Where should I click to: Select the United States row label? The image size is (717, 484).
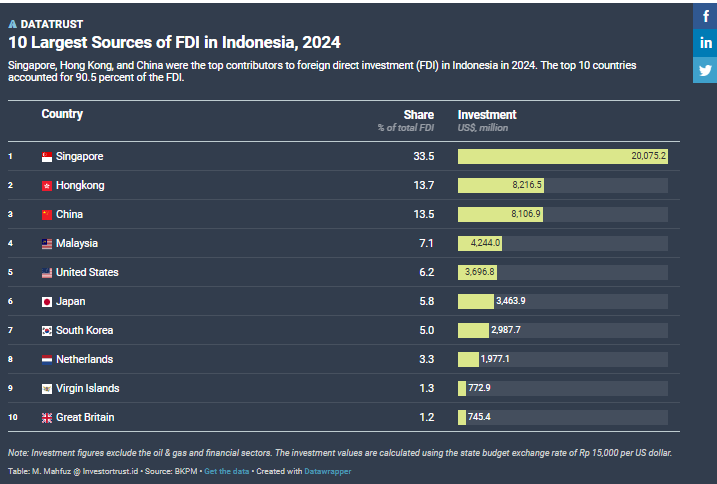87,273
